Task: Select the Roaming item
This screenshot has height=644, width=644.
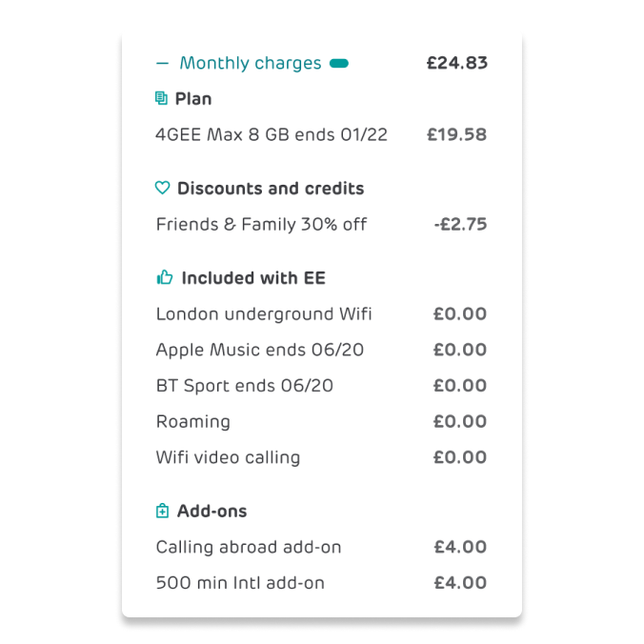Action: [321, 421]
